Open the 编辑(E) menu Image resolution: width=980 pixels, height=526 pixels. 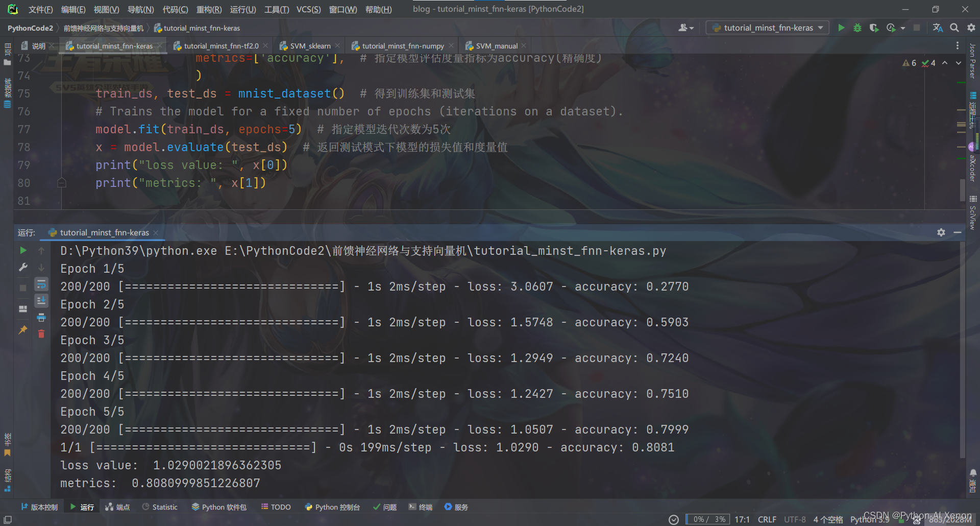(73, 9)
